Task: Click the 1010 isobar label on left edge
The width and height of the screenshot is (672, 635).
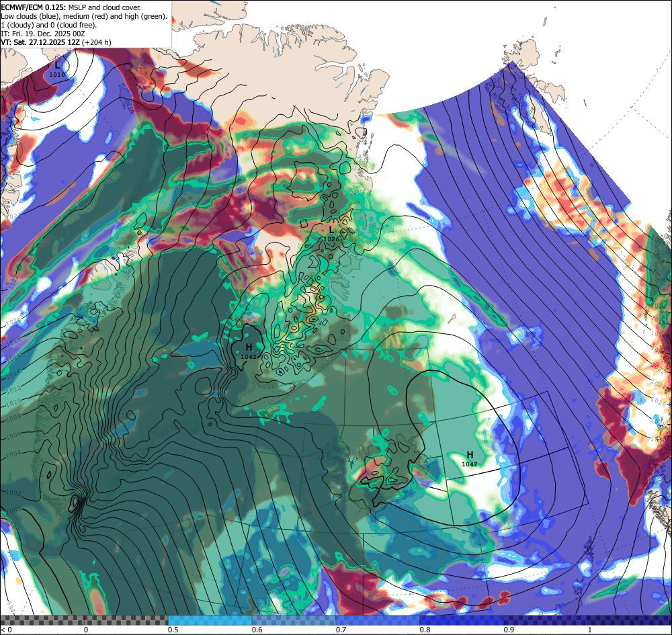Action: point(13,402)
